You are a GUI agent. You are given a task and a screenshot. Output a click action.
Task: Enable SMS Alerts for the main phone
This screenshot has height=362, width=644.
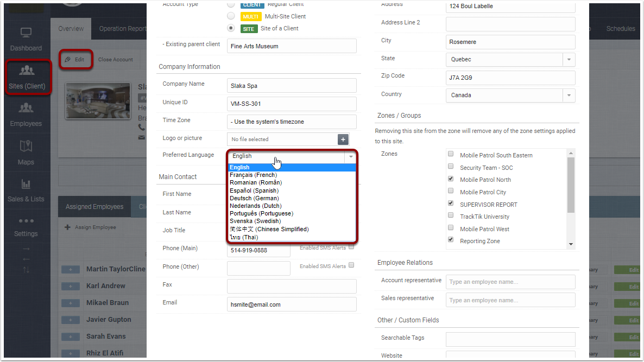click(x=352, y=246)
